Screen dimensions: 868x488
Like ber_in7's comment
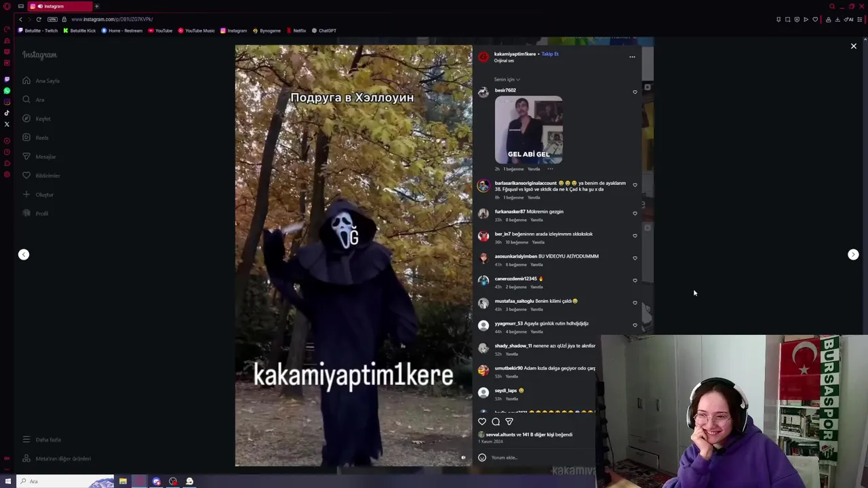pyautogui.click(x=635, y=235)
